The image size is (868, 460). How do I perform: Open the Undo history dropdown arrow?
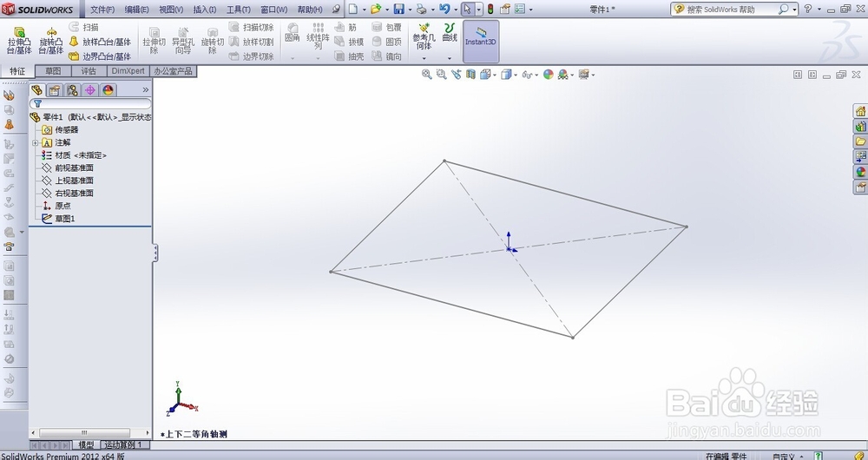(455, 10)
